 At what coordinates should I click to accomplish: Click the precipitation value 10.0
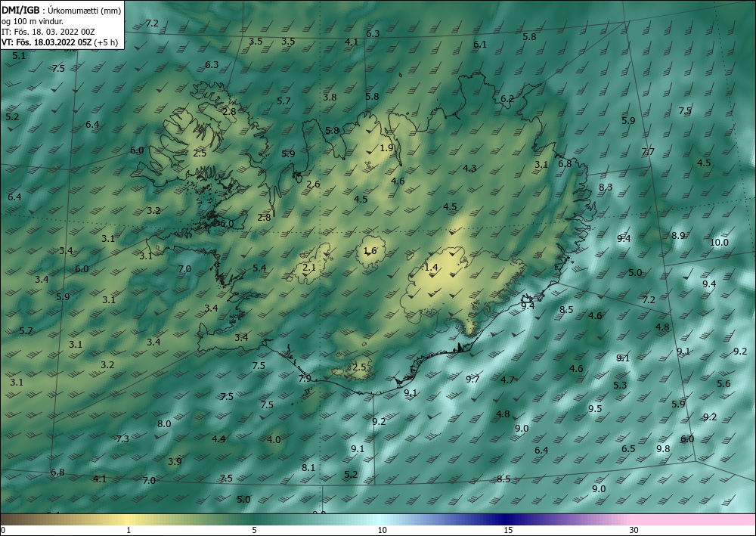click(x=719, y=243)
